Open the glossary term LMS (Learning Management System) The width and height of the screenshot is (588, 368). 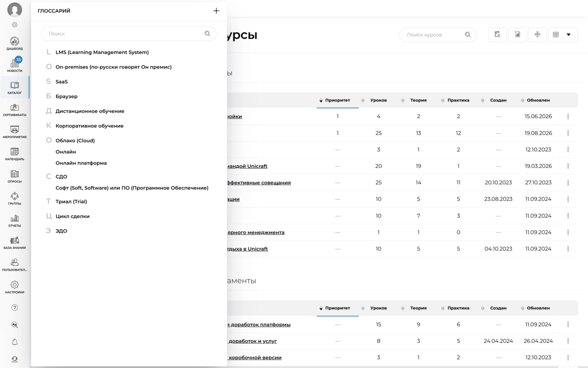pos(102,52)
